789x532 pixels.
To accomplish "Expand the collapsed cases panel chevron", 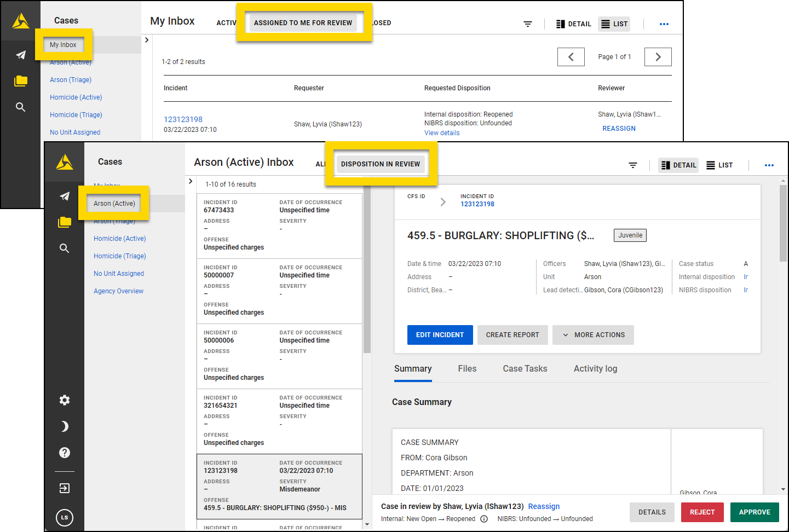I will point(190,181).
